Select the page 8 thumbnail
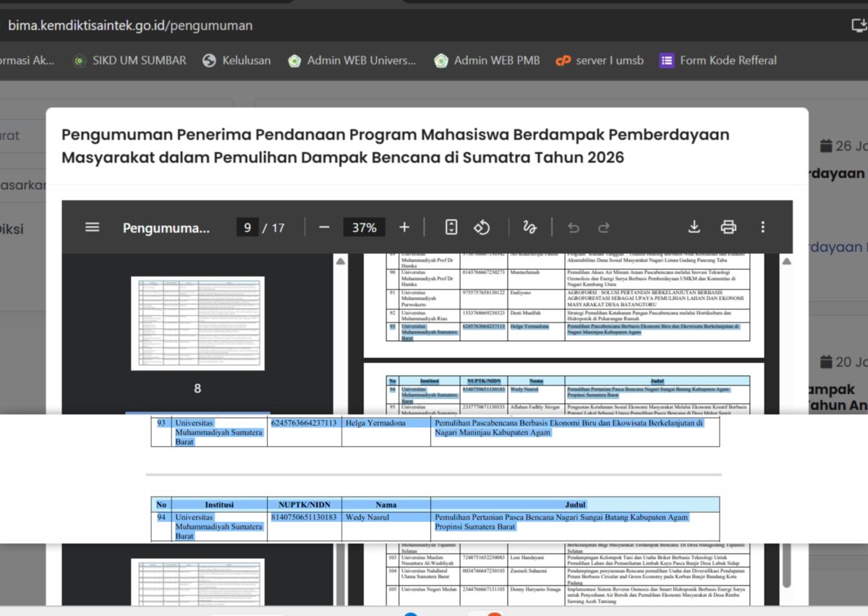The image size is (868, 616). tap(197, 322)
